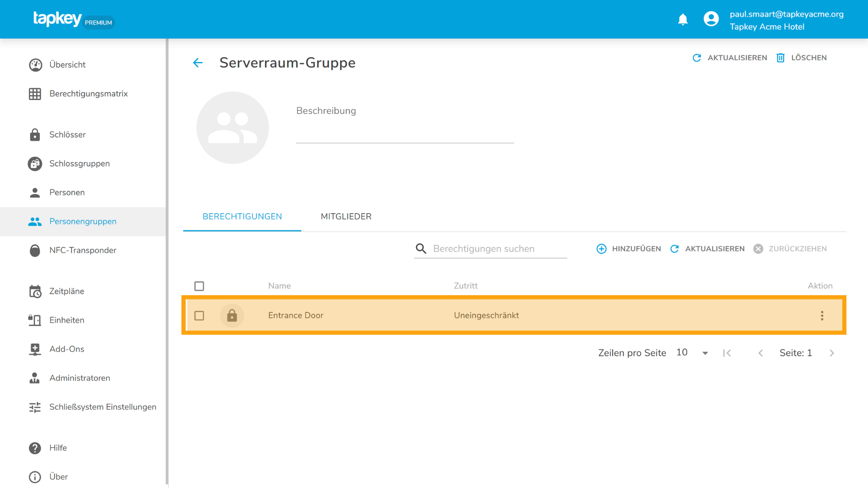Click the Löschen button label

pyautogui.click(x=809, y=58)
